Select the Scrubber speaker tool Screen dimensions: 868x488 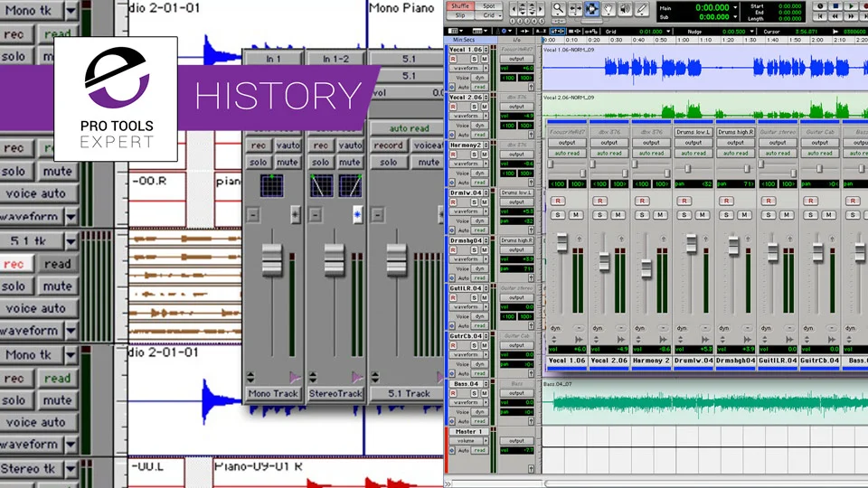[625, 8]
